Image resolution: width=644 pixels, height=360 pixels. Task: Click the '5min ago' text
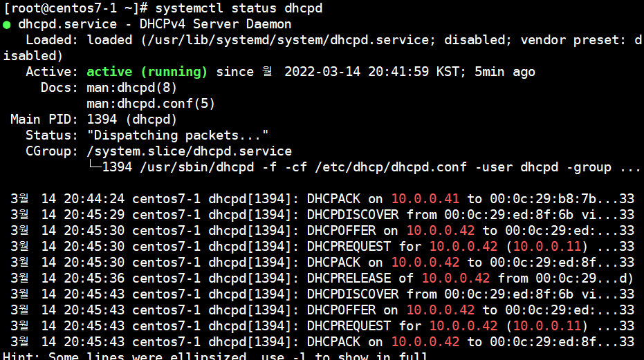505,72
